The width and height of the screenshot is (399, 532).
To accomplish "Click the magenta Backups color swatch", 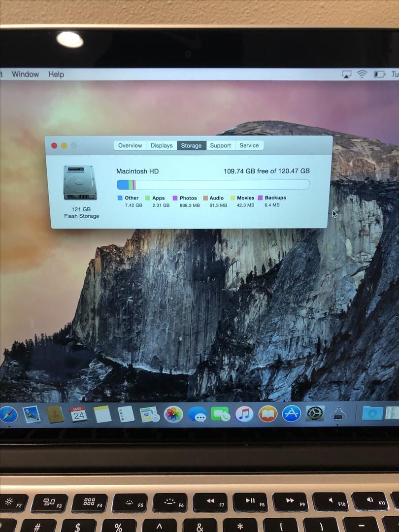I will (260, 198).
